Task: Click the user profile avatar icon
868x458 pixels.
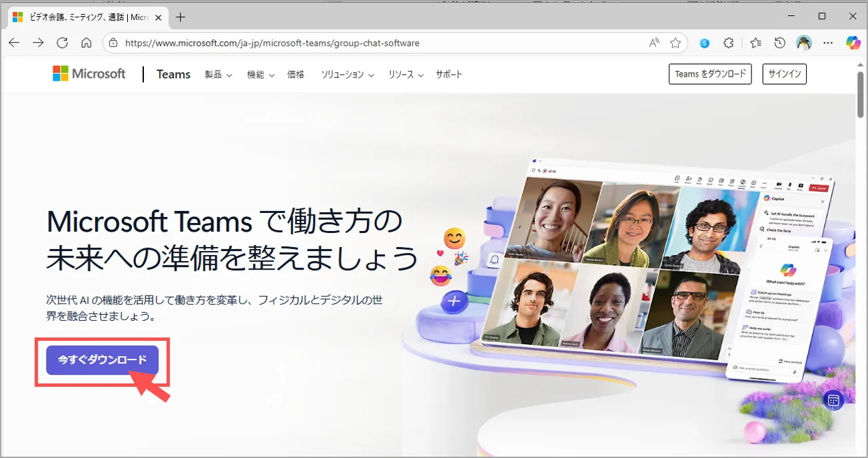Action: click(x=804, y=43)
